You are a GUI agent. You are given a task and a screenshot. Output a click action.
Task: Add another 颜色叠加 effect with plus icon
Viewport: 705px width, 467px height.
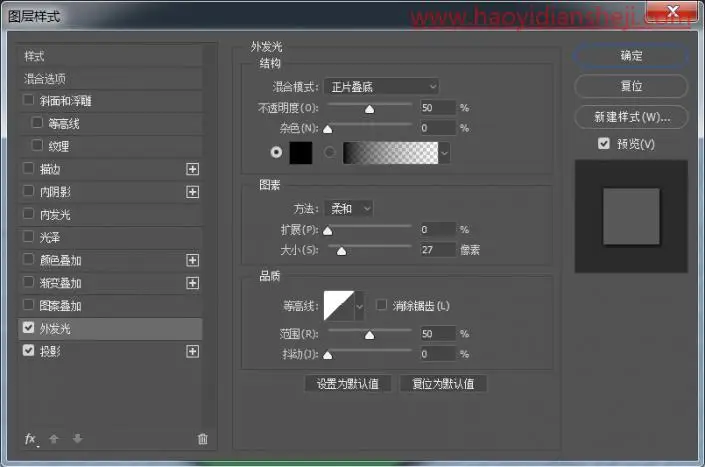pos(192,260)
